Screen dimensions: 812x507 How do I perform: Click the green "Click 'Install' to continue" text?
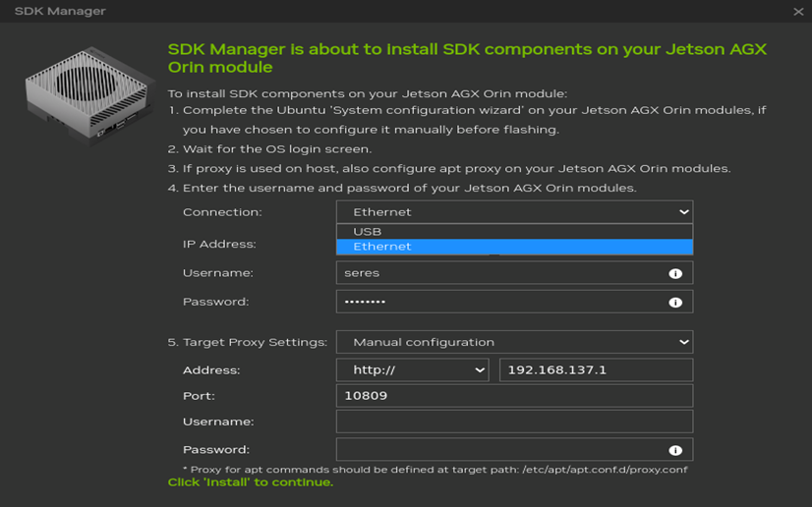point(251,482)
